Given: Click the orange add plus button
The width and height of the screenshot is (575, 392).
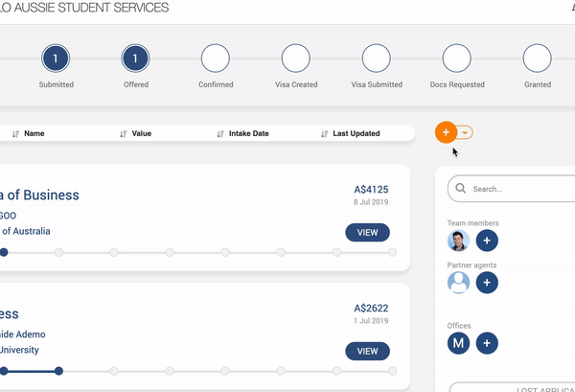Looking at the screenshot, I should (446, 133).
